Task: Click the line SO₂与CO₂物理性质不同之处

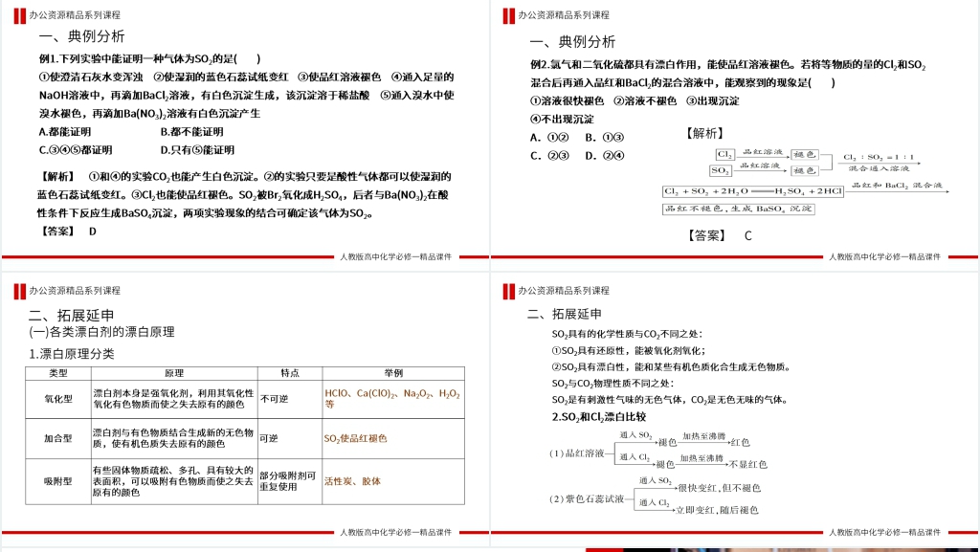Action: click(612, 384)
